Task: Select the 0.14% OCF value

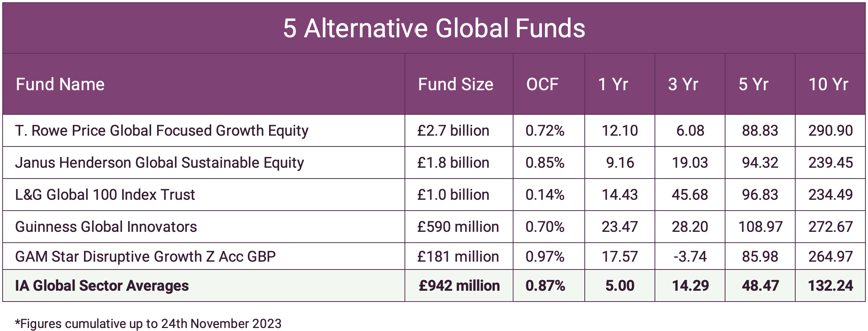Action: 545,195
